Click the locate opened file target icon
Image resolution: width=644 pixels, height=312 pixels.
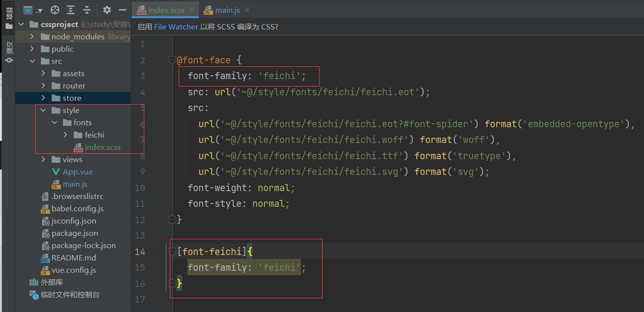tap(55, 10)
